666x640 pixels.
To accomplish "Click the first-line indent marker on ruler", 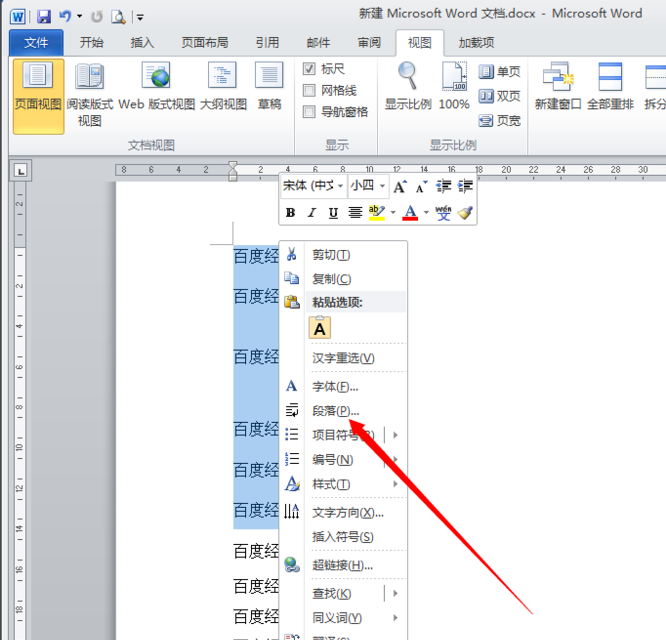I will pyautogui.click(x=233, y=165).
